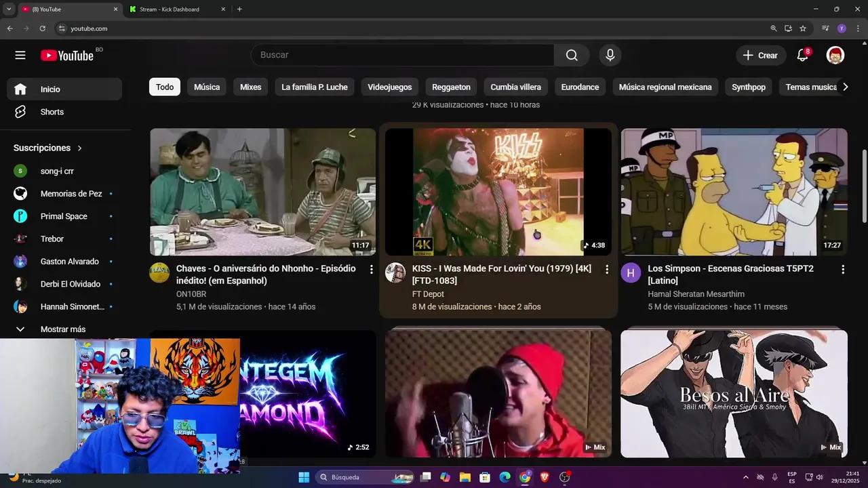The height and width of the screenshot is (488, 868).
Task: Open FT Depot channel avatar
Action: [x=395, y=272]
